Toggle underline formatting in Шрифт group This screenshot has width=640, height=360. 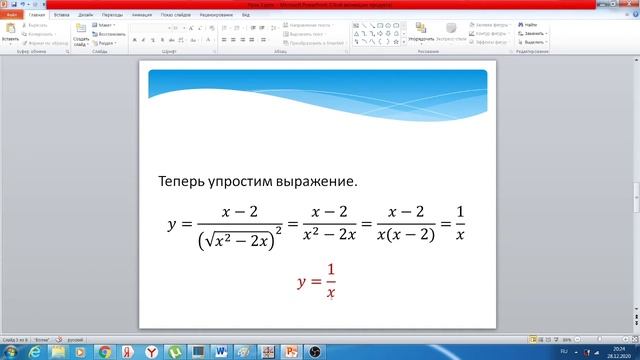pyautogui.click(x=153, y=40)
